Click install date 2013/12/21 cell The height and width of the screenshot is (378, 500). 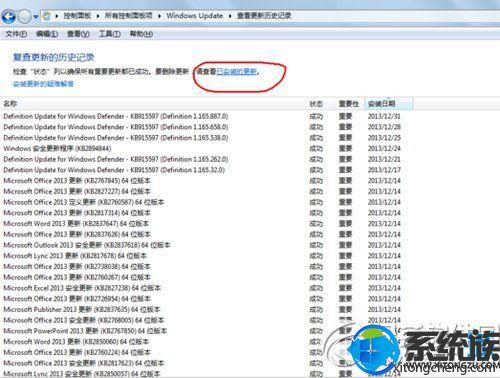[x=384, y=159]
